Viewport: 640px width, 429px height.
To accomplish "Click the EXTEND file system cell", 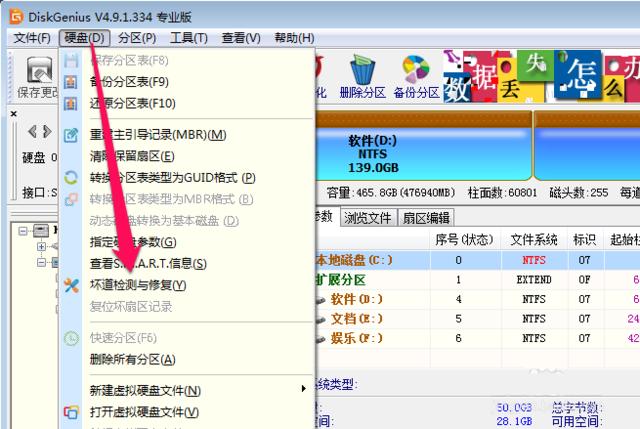I will click(x=534, y=280).
